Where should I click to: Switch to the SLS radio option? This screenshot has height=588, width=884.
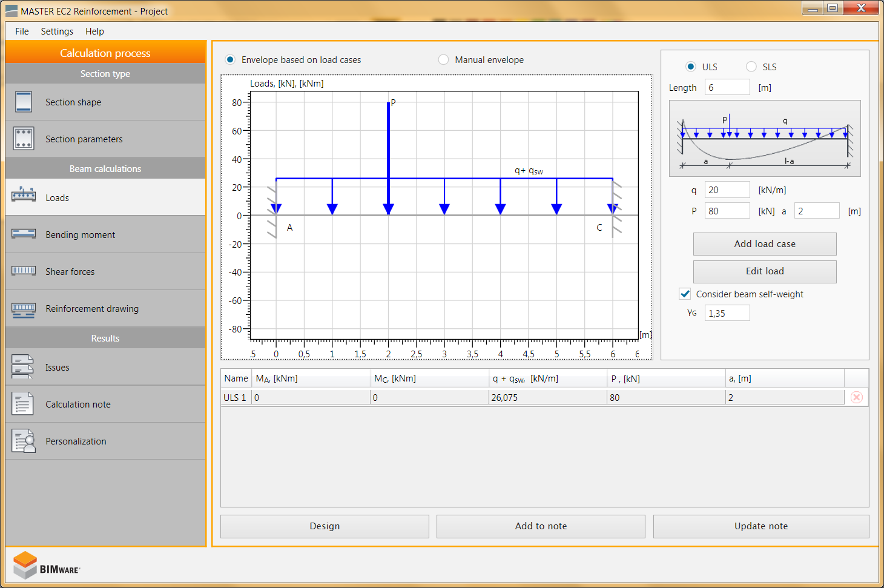click(751, 67)
